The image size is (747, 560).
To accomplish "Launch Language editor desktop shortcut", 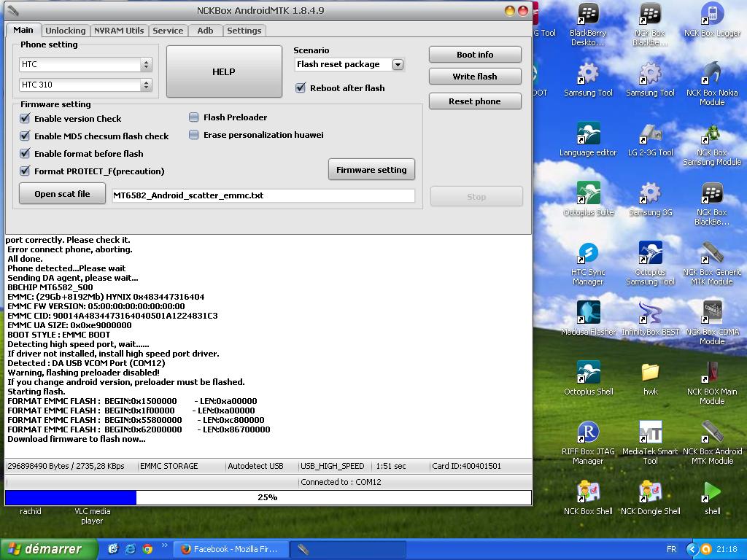I will pyautogui.click(x=588, y=139).
